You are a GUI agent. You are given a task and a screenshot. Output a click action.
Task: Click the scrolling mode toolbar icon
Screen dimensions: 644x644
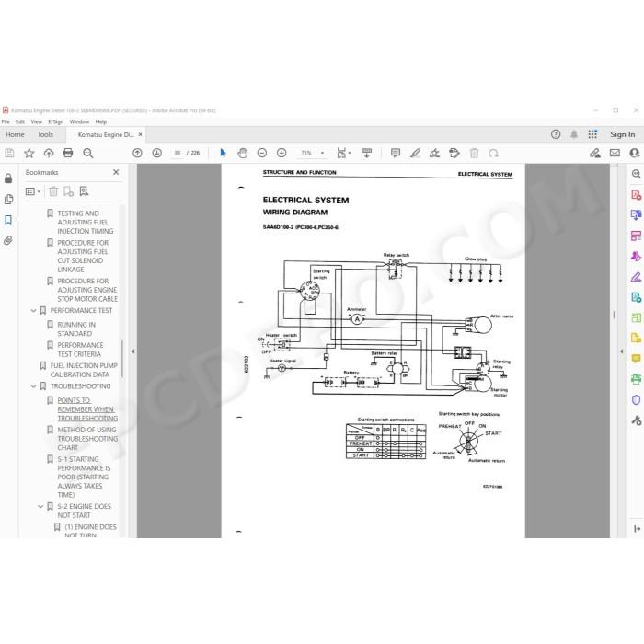[367, 154]
